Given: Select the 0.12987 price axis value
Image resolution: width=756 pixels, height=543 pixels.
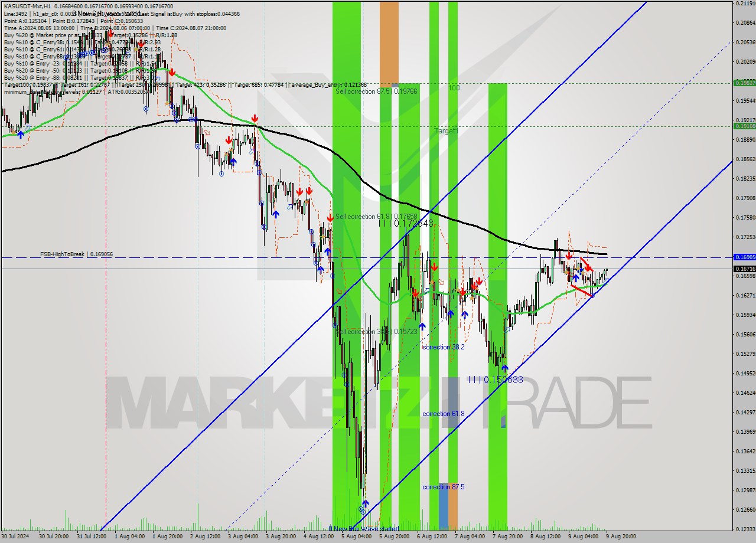Looking at the screenshot, I should pos(745,490).
